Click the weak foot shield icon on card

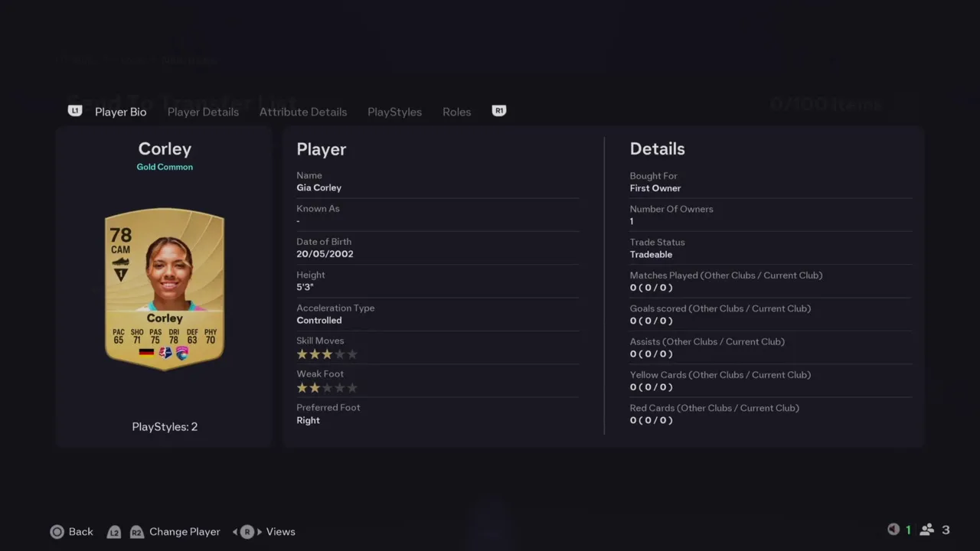click(120, 274)
